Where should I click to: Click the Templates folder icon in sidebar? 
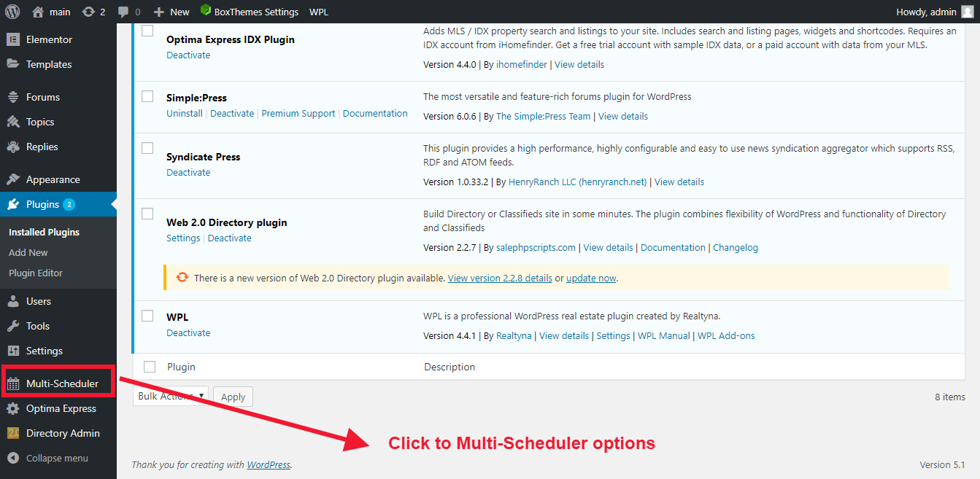13,64
